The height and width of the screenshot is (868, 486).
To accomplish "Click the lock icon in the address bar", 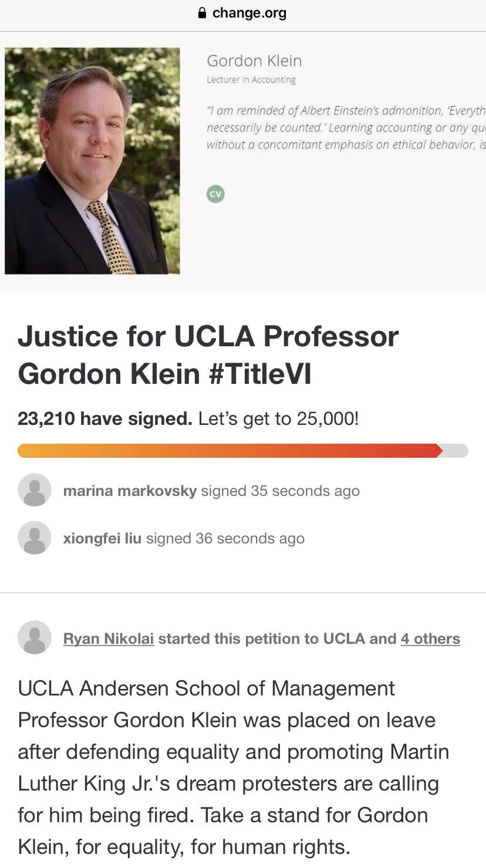I will pyautogui.click(x=203, y=13).
